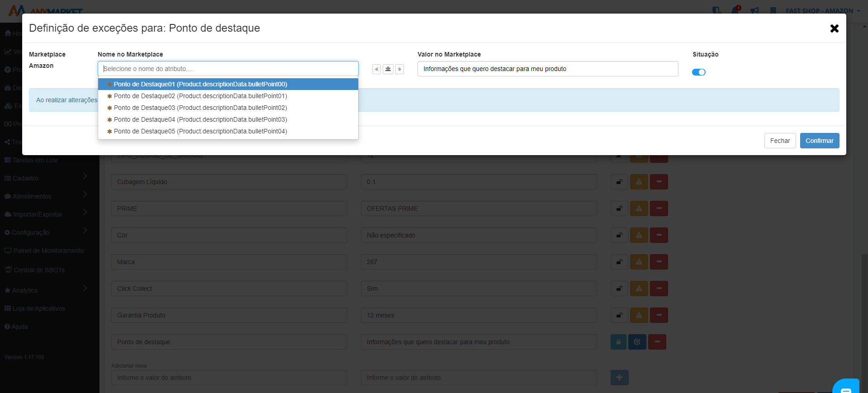Click the shield icon in top bar
The width and height of the screenshot is (868, 393).
716,10
